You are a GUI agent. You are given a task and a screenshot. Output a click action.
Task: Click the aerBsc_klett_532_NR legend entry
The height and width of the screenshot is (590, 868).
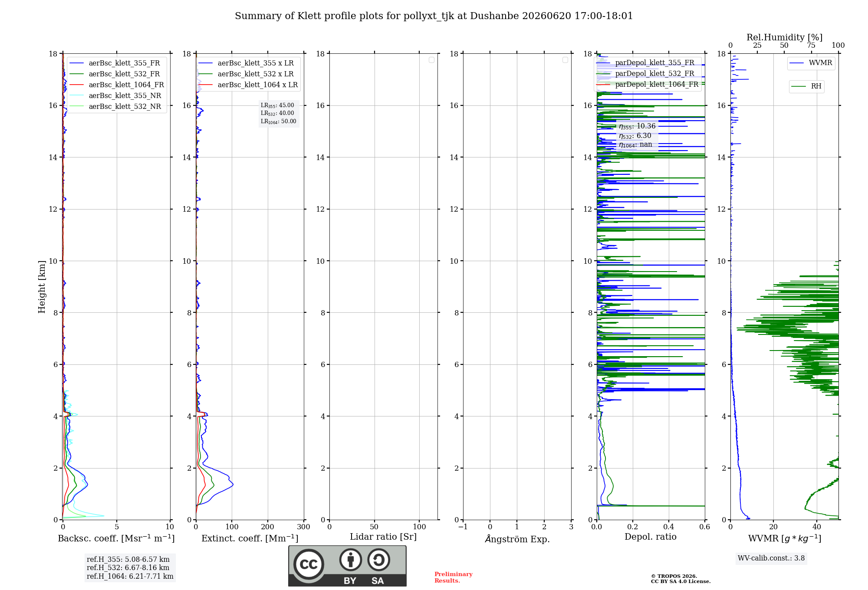click(x=115, y=107)
